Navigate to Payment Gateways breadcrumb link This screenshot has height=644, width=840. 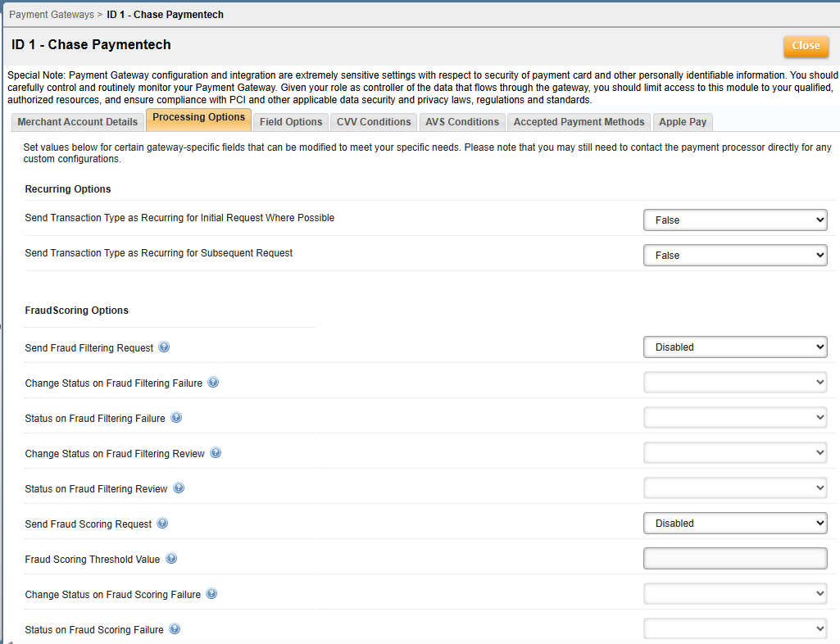pos(51,15)
